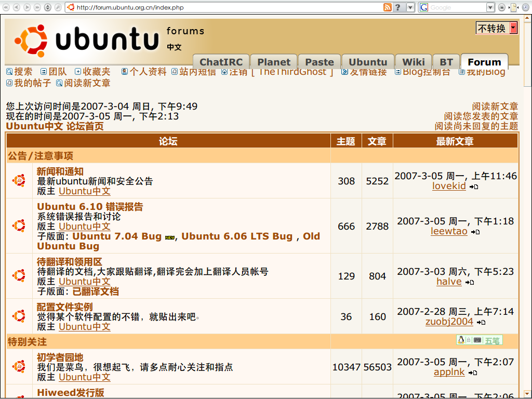The height and width of the screenshot is (399, 532).
Task: Click the address bar URL field
Action: (x=228, y=7)
